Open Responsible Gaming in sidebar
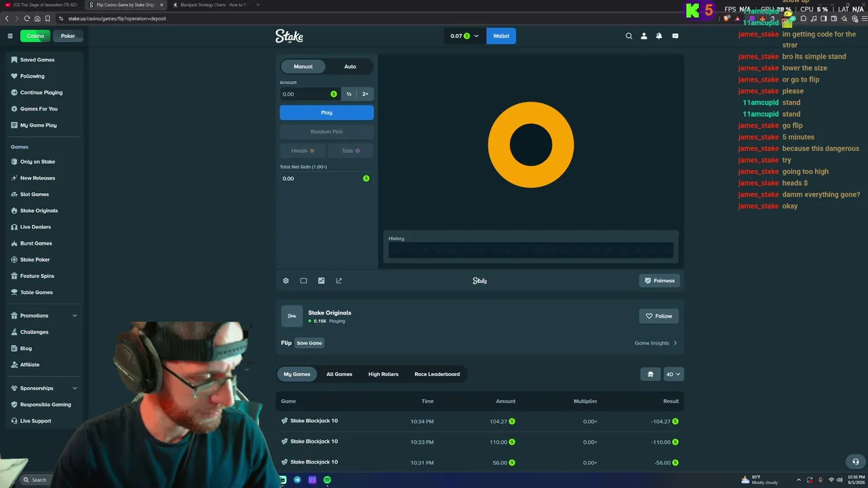Viewport: 868px width, 488px height. [x=45, y=405]
